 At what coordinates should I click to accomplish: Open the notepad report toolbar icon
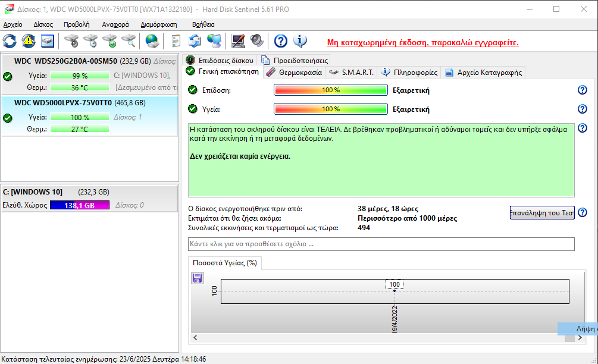click(176, 41)
